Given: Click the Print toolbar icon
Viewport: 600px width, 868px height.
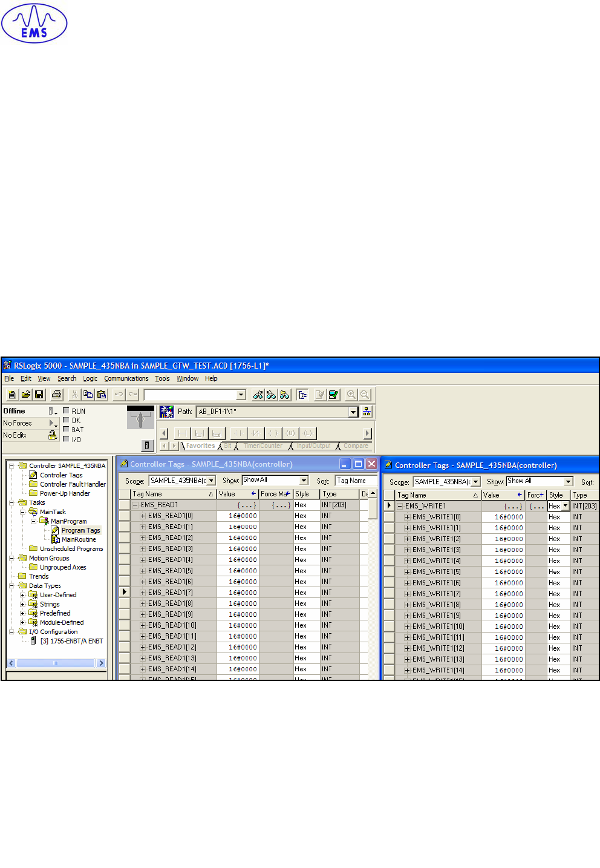Looking at the screenshot, I should click(57, 395).
